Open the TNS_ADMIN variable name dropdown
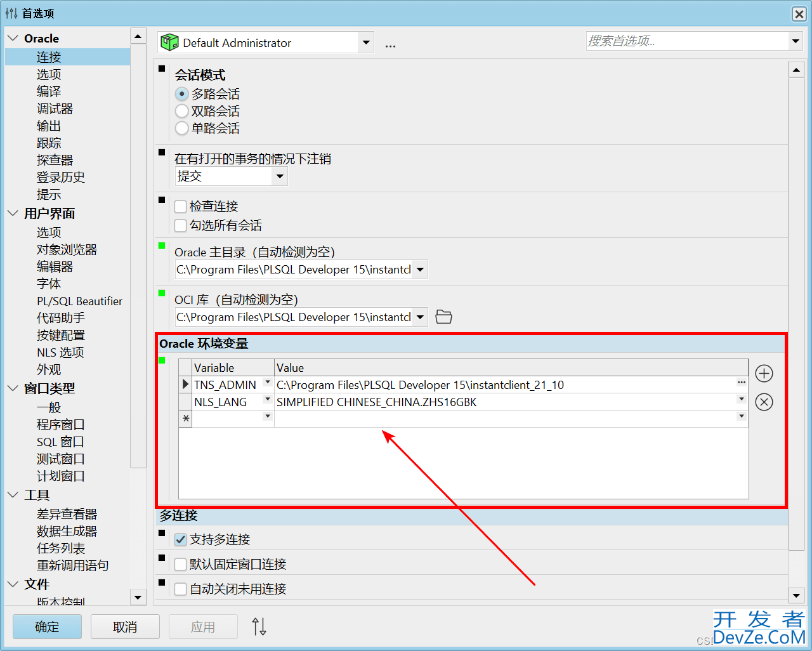The height and width of the screenshot is (651, 812). coord(268,382)
